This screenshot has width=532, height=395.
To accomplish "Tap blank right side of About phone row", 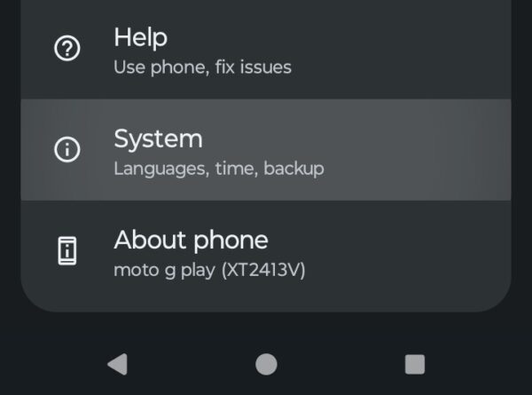I will coord(407,257).
